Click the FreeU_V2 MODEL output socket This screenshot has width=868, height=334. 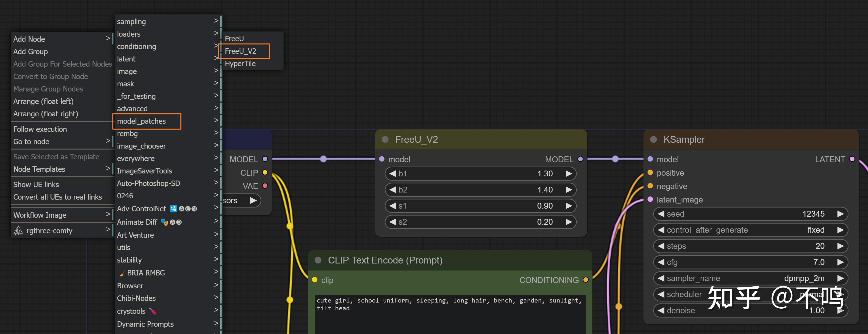(x=580, y=159)
